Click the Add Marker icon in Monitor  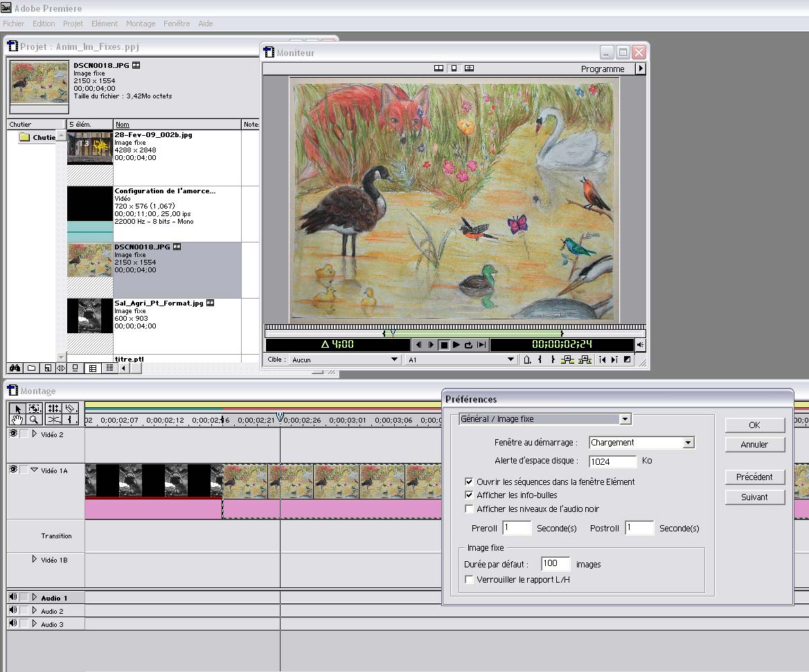click(527, 360)
